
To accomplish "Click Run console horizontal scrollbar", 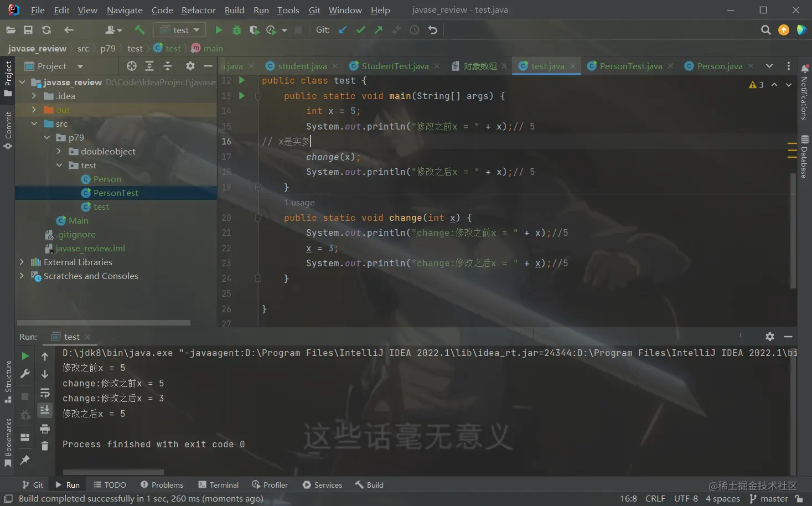I will pos(113,472).
